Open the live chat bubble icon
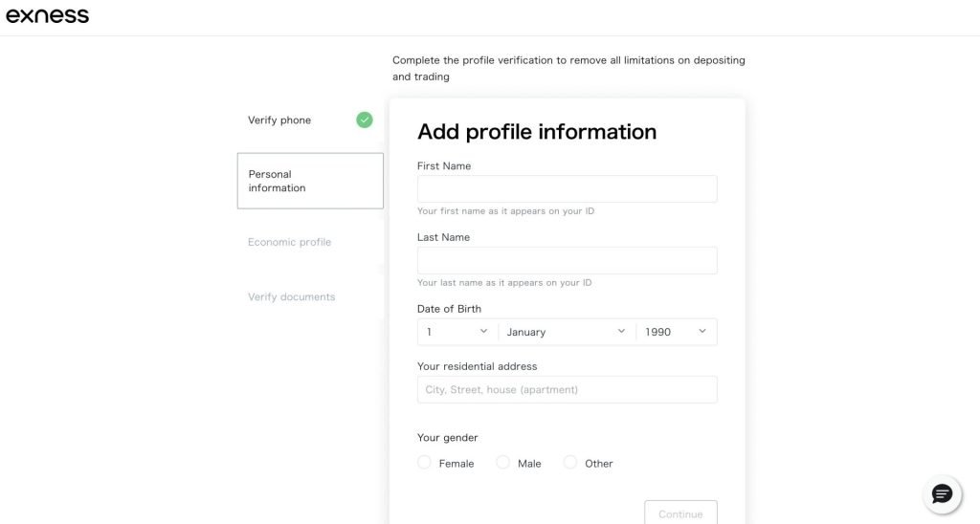Screen dimensions: 980x524 point(942,493)
